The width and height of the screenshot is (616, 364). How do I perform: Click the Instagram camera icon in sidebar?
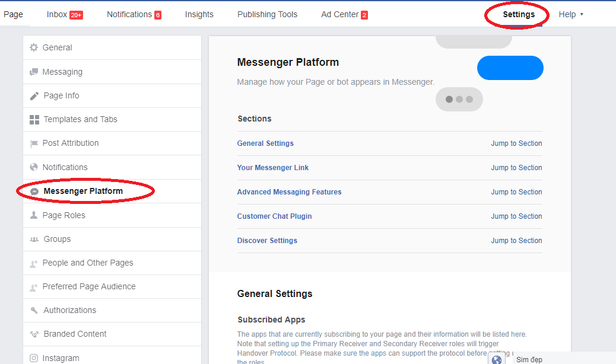point(34,358)
